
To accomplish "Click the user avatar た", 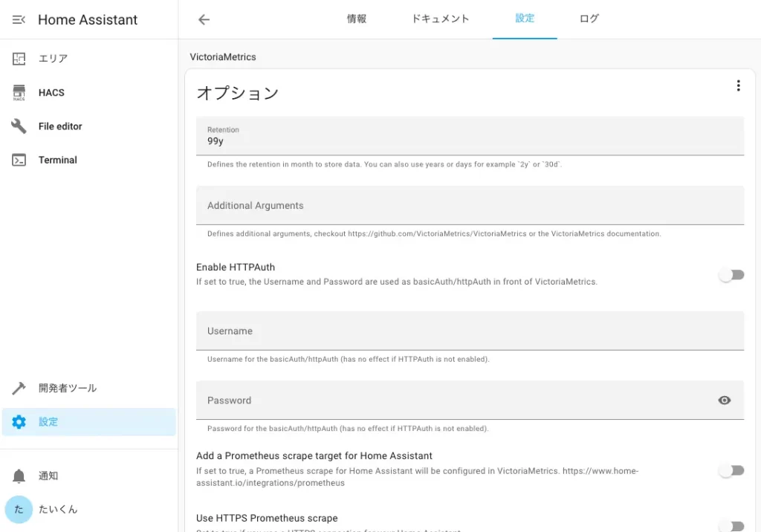I will pyautogui.click(x=19, y=509).
